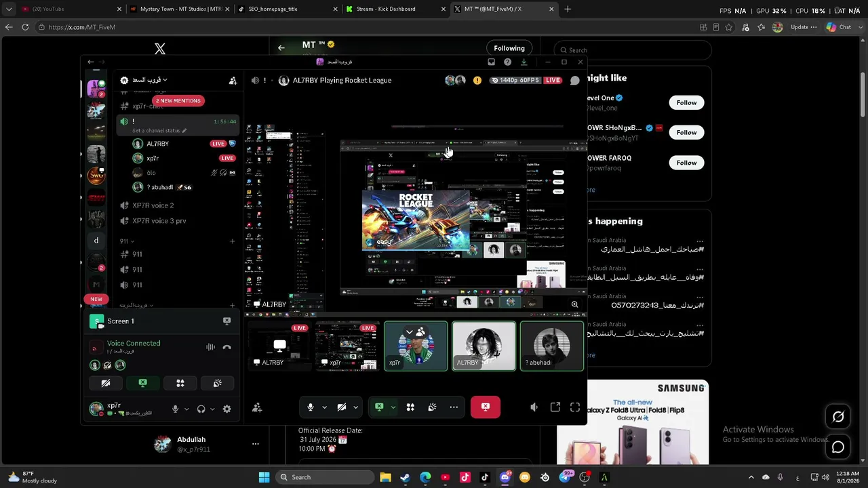Open Activities in Voice Connected panel

pyautogui.click(x=180, y=383)
